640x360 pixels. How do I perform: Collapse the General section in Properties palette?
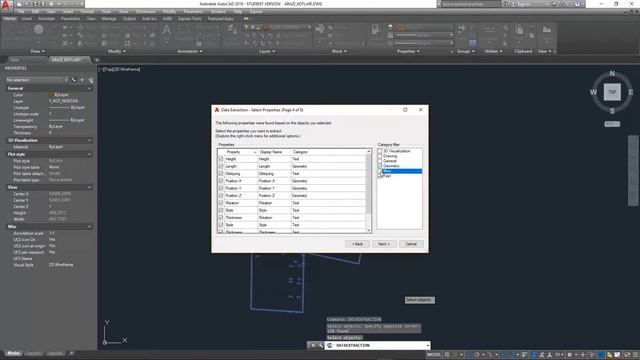pos(89,88)
